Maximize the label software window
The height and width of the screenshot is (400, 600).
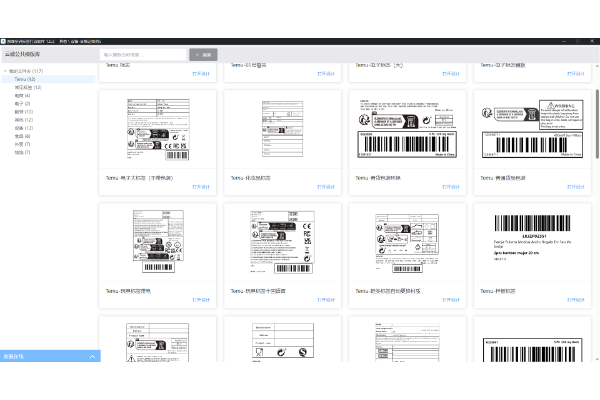[578, 41]
